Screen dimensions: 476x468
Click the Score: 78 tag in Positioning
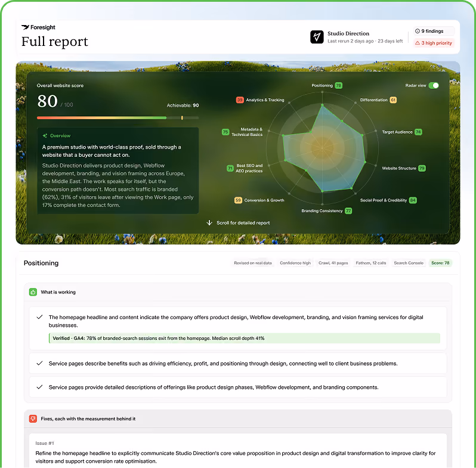tap(440, 263)
